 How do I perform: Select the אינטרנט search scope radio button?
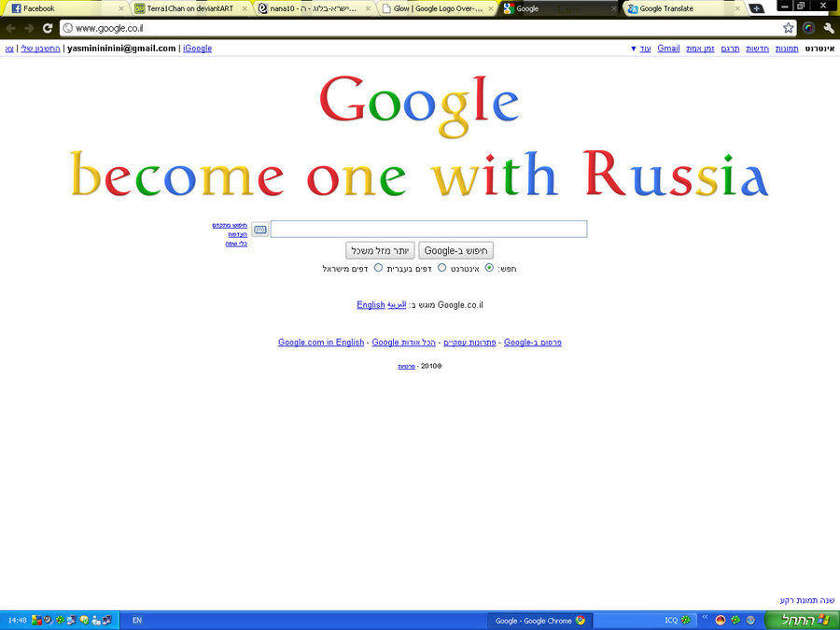pyautogui.click(x=489, y=267)
